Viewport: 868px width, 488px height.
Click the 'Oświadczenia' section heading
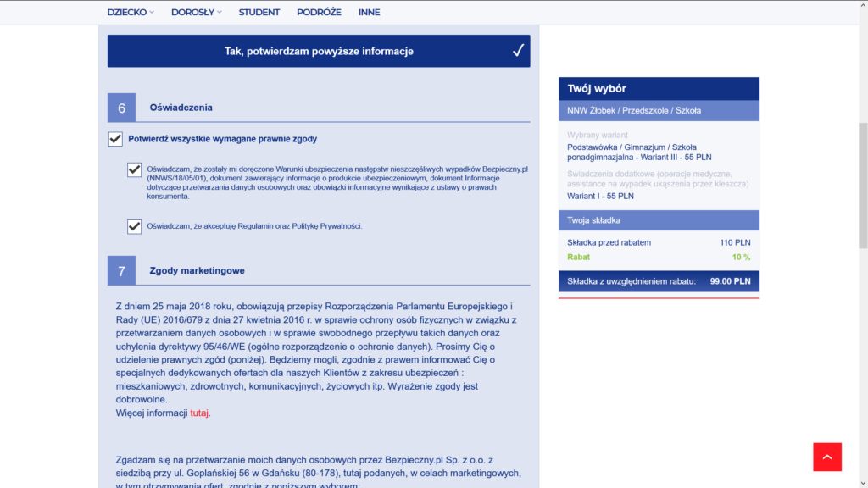(x=181, y=108)
